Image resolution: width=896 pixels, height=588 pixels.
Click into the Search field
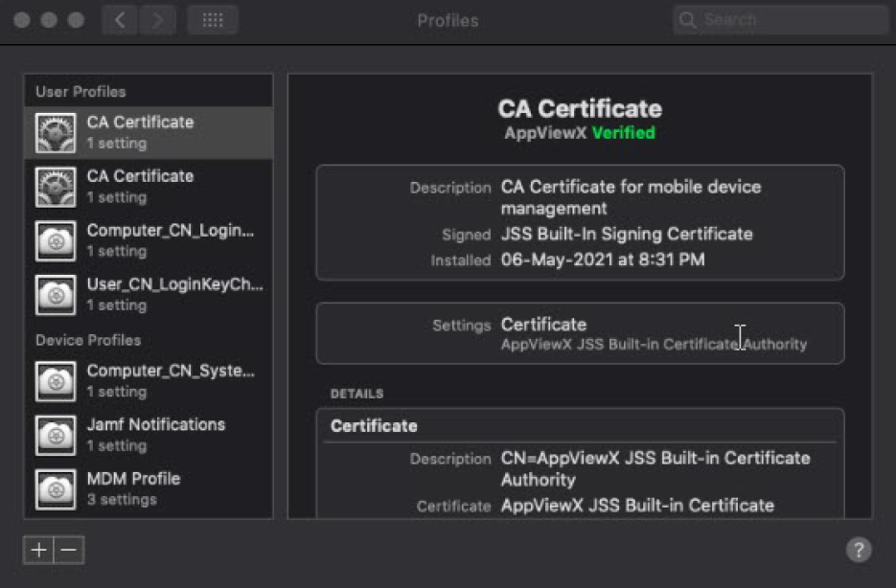(x=781, y=20)
